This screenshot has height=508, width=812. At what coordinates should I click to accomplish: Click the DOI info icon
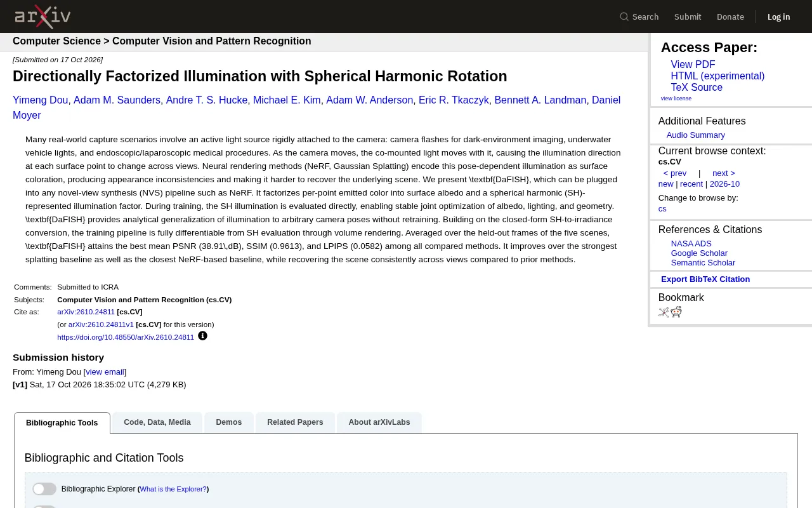(202, 336)
